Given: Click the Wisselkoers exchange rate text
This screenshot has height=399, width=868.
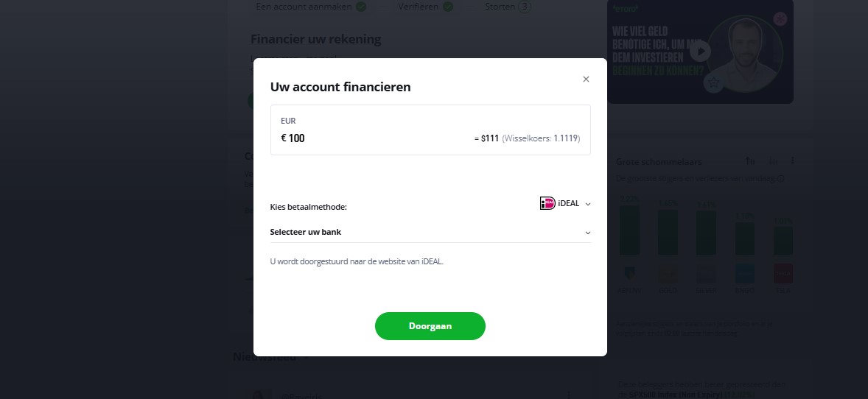Looking at the screenshot, I should point(545,138).
